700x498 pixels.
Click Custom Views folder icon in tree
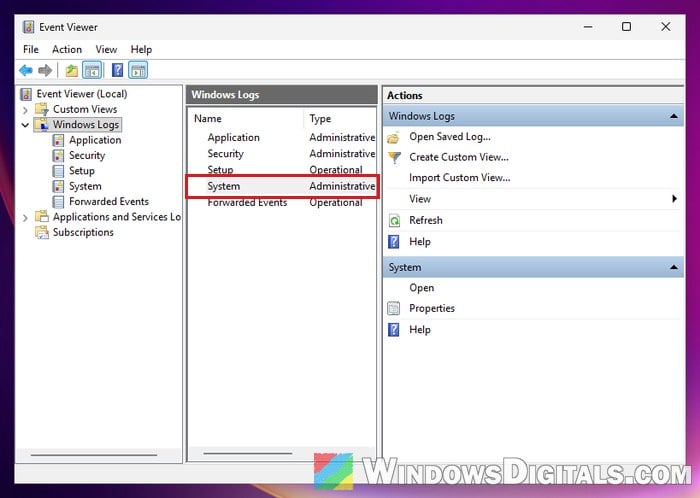[42, 109]
